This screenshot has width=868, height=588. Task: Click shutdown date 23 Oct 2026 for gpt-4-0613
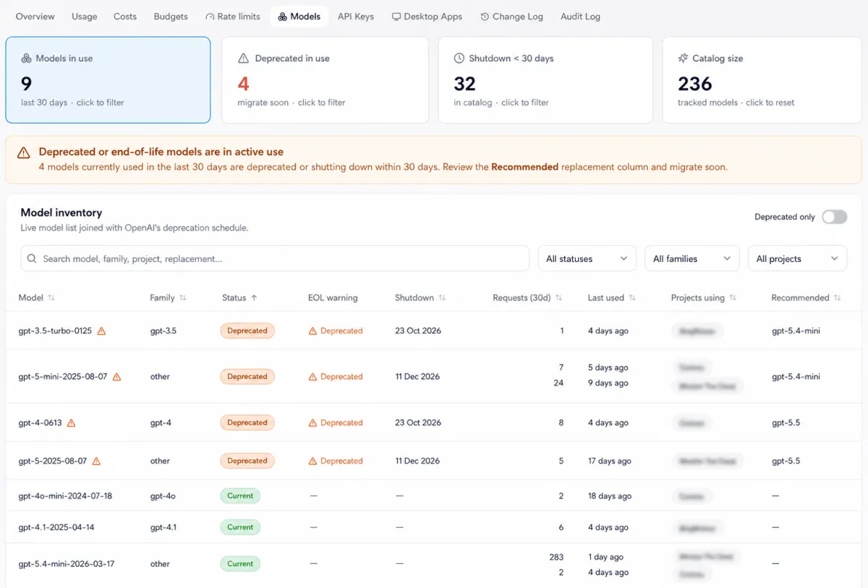click(x=418, y=422)
